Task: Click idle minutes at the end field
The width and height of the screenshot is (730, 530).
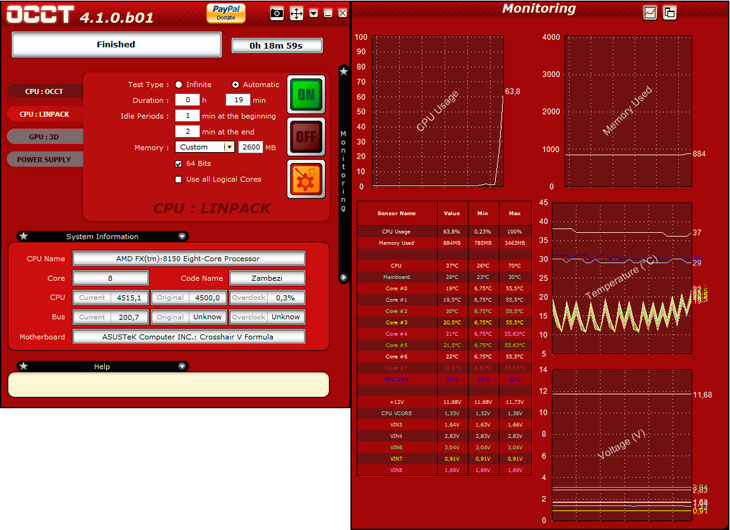Action: pyautogui.click(x=187, y=131)
